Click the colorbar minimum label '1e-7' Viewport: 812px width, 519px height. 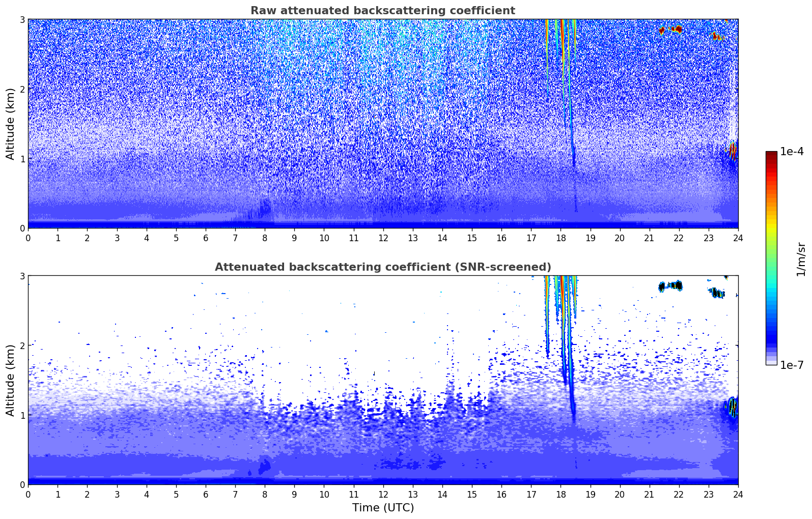792,365
